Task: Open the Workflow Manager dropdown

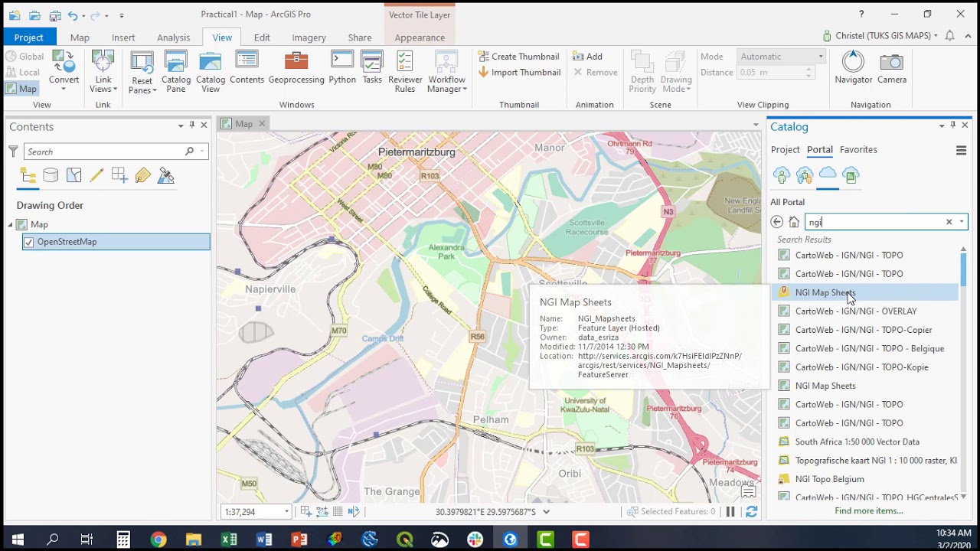Action: 447,72
